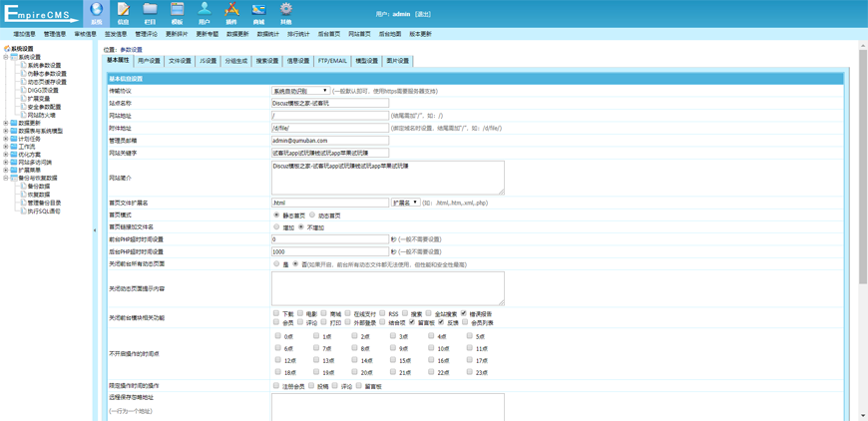
Task: Check the RSS module checkbox
Action: (382, 313)
